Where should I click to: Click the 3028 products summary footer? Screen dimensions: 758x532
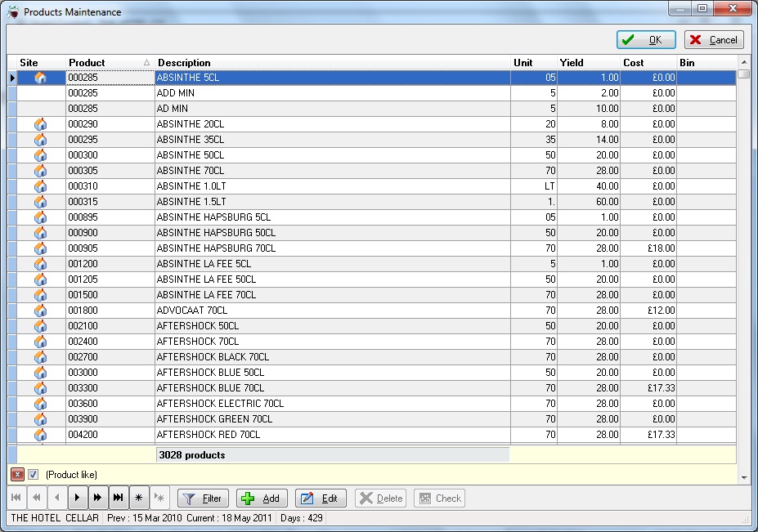click(333, 454)
